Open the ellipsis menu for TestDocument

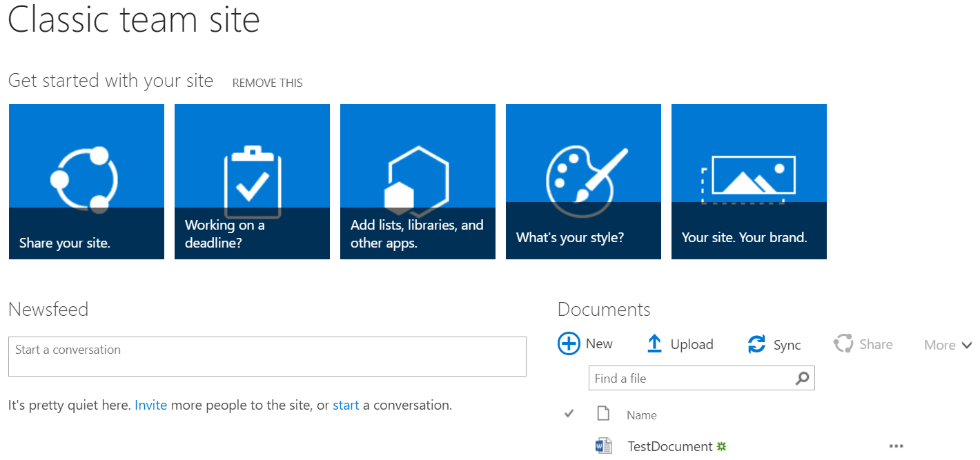(x=895, y=446)
